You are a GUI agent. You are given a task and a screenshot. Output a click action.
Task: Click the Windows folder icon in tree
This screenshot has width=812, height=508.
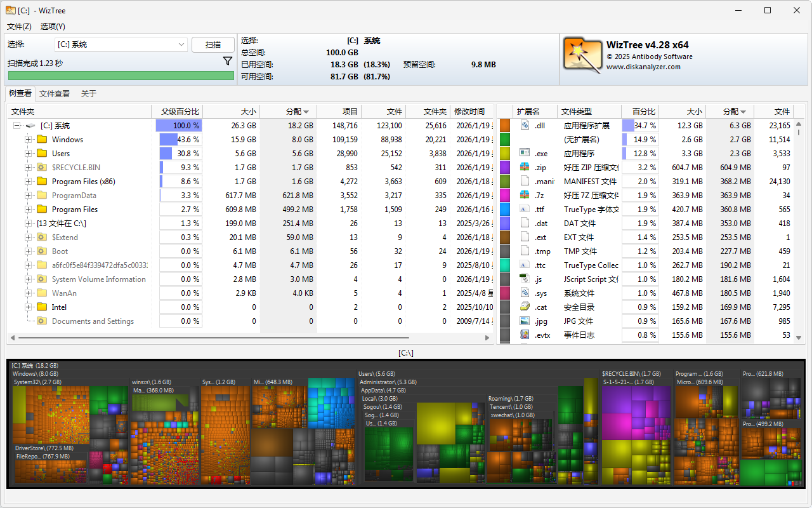43,140
